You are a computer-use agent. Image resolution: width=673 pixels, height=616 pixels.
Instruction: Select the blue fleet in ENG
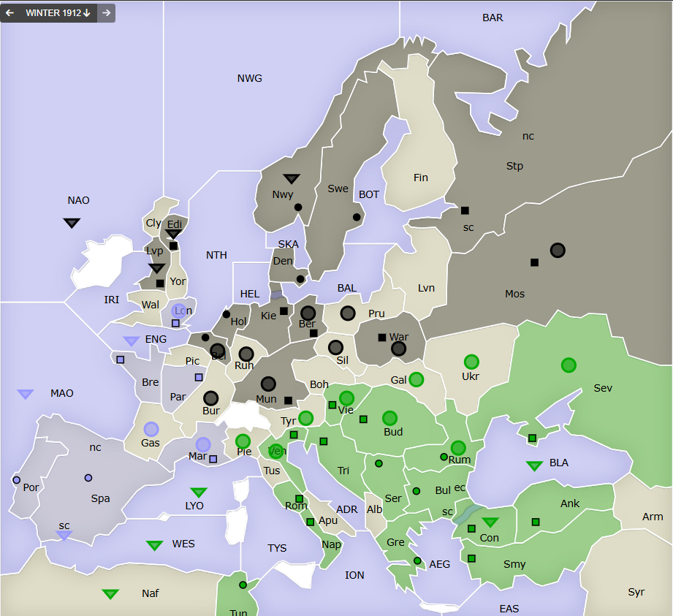[132, 341]
